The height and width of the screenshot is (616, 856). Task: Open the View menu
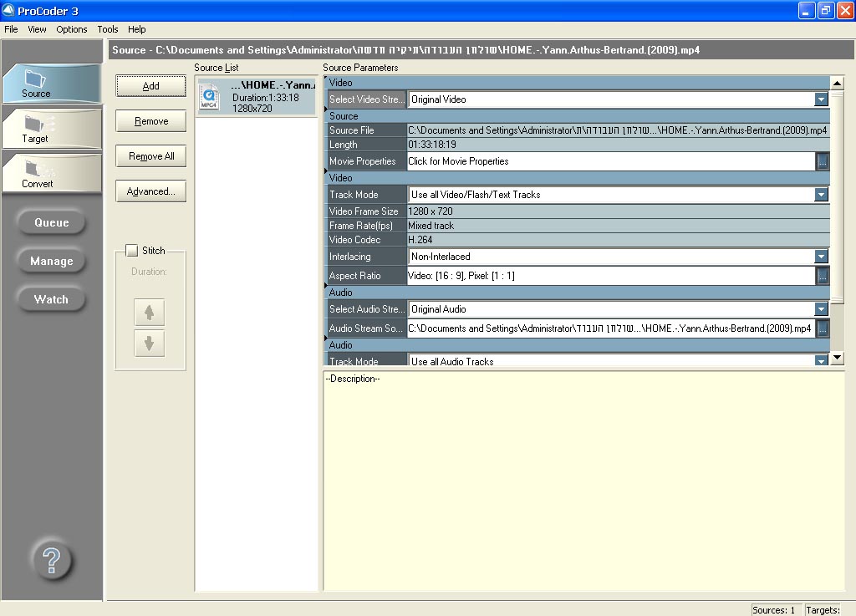37,29
